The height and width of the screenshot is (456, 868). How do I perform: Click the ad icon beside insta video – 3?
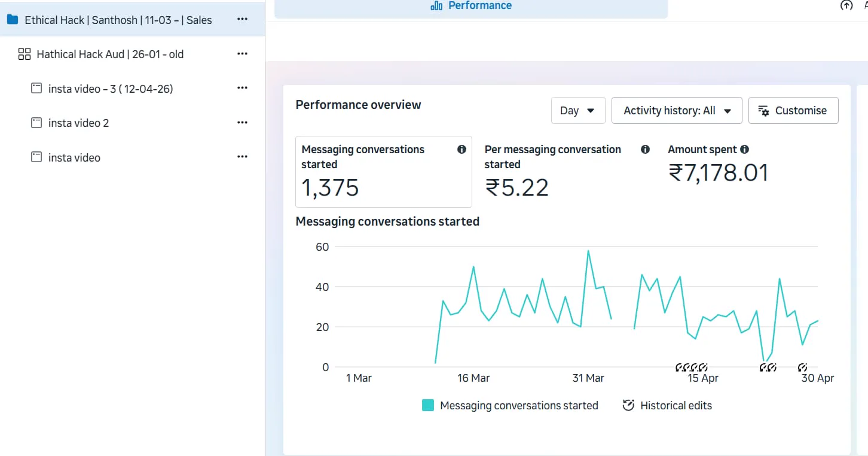click(x=36, y=89)
